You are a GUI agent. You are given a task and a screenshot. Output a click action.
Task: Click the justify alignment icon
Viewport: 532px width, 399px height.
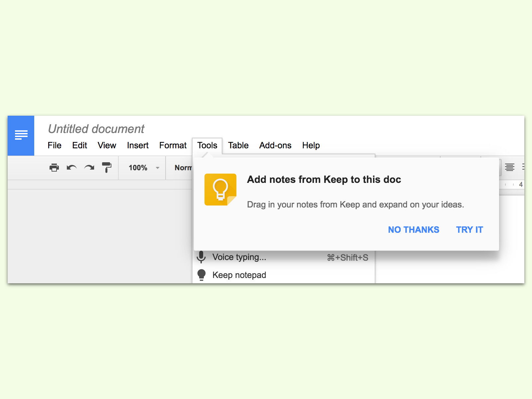[x=510, y=167]
